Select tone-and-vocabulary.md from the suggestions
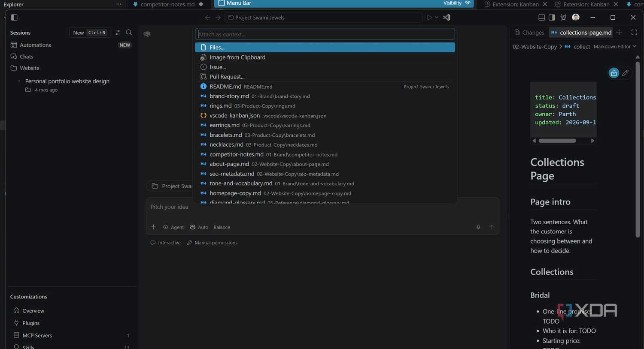644x349 pixels. 325,184
